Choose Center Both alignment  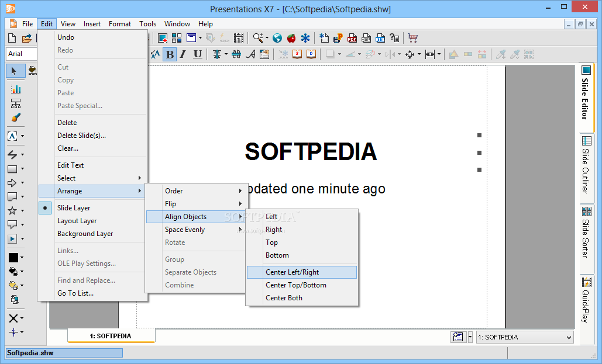click(302, 297)
